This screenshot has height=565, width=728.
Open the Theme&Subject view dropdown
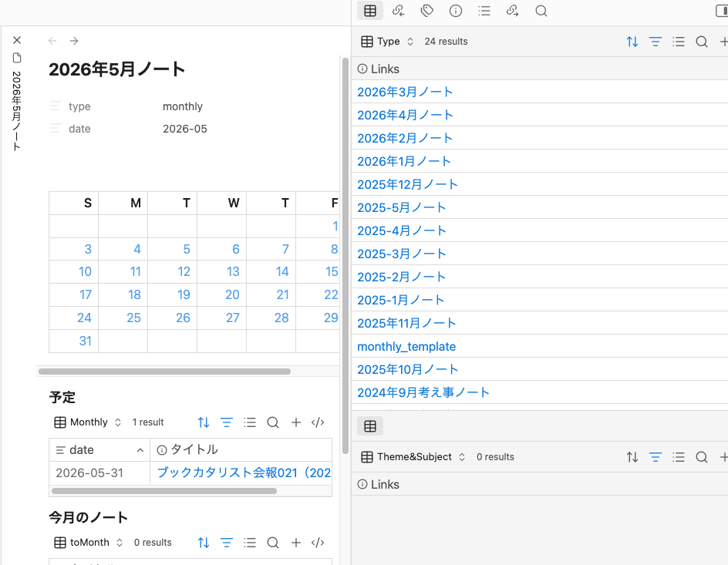pyautogui.click(x=413, y=457)
